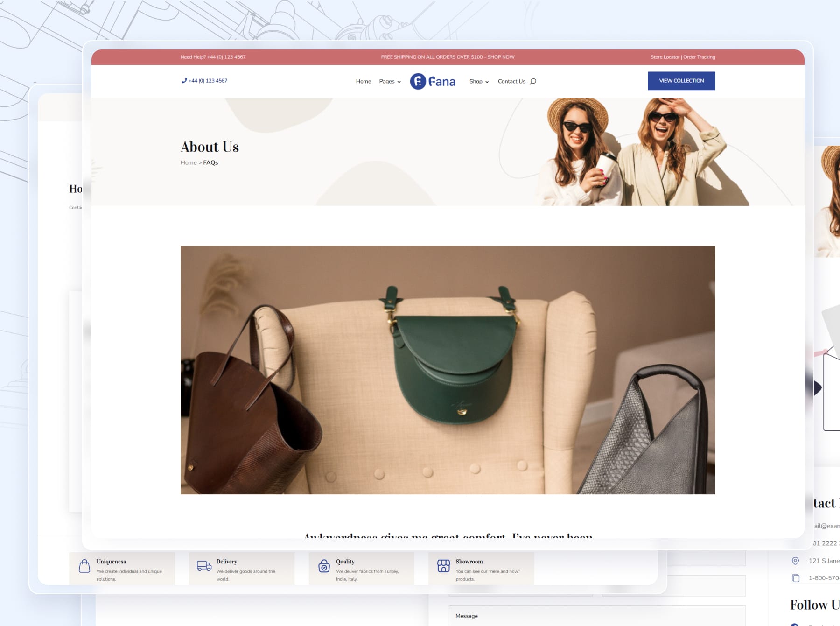
Task: Expand the Pages dropdown menu
Action: pos(390,81)
